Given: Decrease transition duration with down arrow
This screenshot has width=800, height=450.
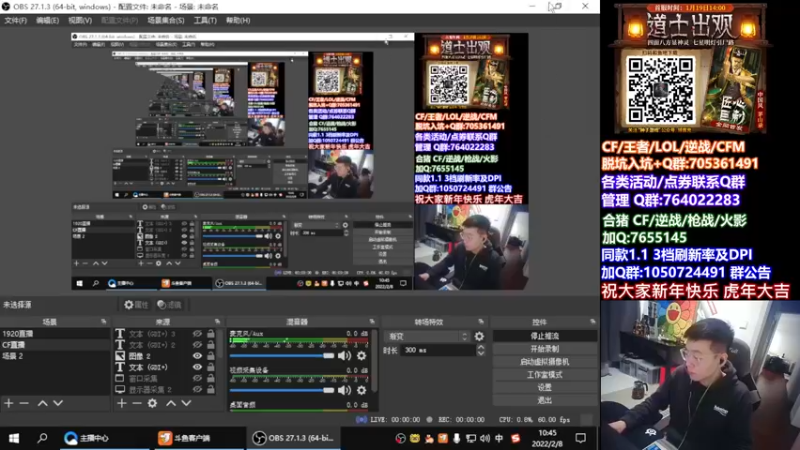Looking at the screenshot, I should (x=481, y=353).
